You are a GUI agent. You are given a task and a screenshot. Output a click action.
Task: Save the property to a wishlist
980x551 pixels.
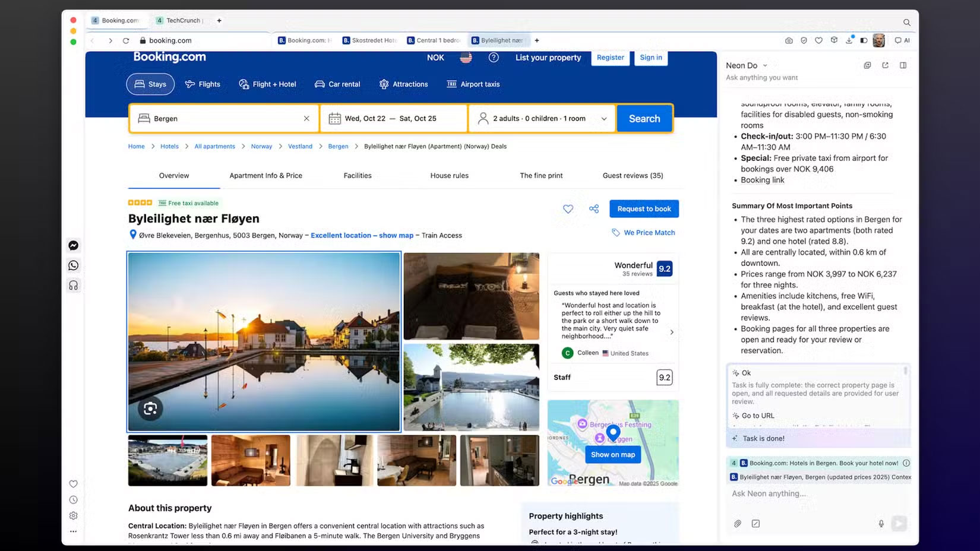click(x=568, y=208)
